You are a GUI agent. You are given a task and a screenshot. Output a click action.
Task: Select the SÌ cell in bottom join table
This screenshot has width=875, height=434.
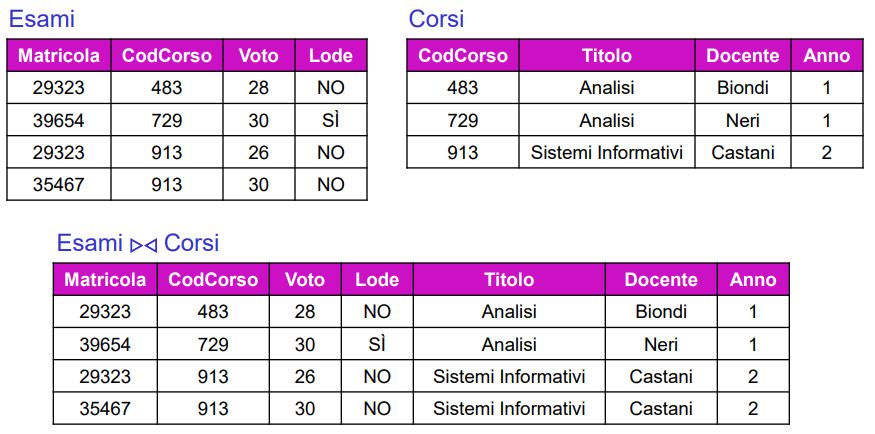(x=377, y=345)
